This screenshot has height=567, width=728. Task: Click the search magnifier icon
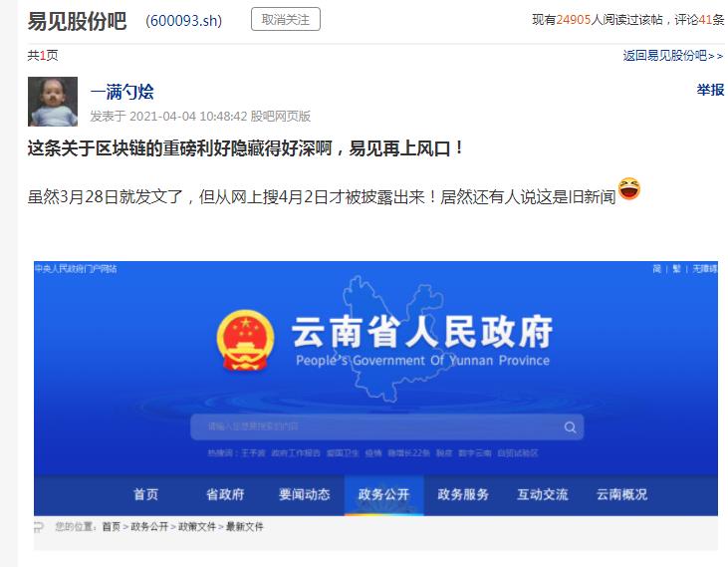[570, 427]
